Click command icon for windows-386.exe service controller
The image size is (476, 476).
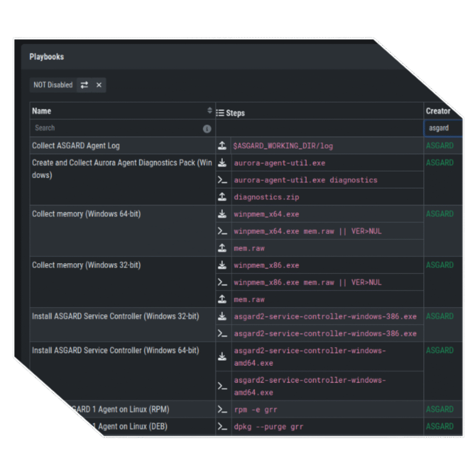tap(222, 334)
